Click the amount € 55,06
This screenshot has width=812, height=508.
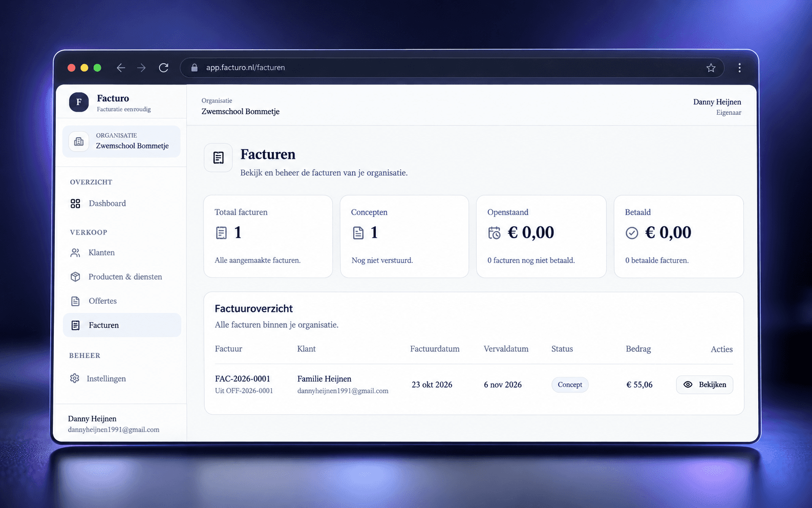639,385
